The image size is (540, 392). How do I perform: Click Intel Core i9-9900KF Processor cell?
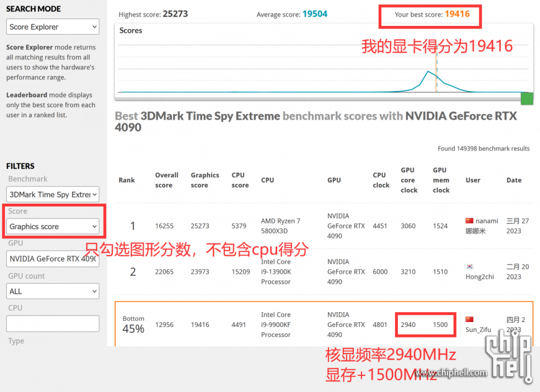pos(276,324)
